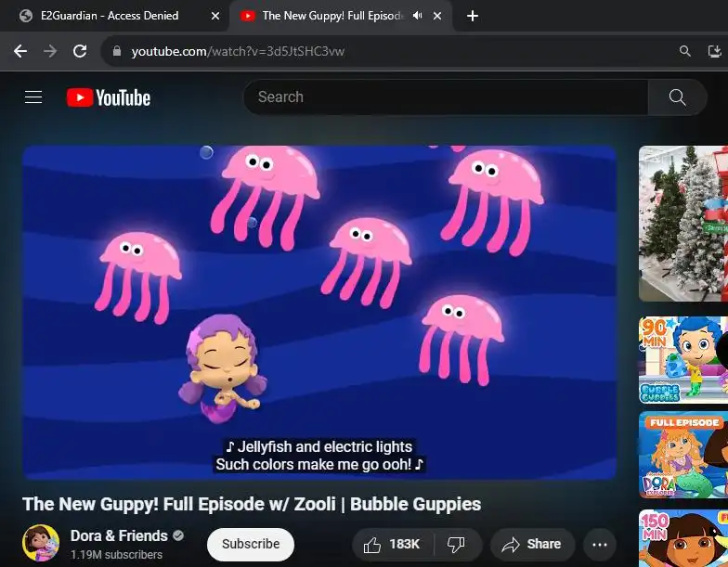728x567 pixels.
Task: Click in the YouTube Search field
Action: point(446,97)
